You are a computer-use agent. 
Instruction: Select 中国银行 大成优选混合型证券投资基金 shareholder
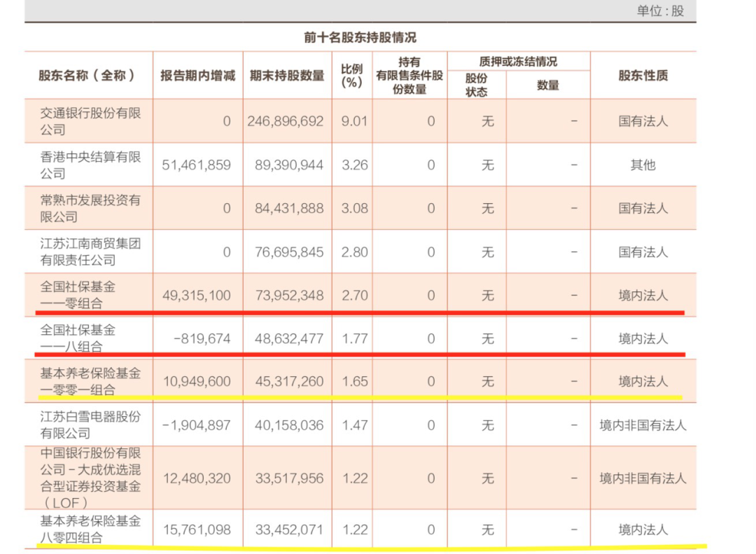[90, 478]
